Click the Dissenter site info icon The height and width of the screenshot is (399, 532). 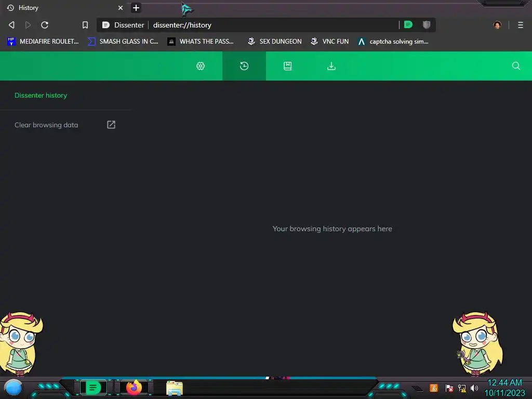(x=106, y=25)
